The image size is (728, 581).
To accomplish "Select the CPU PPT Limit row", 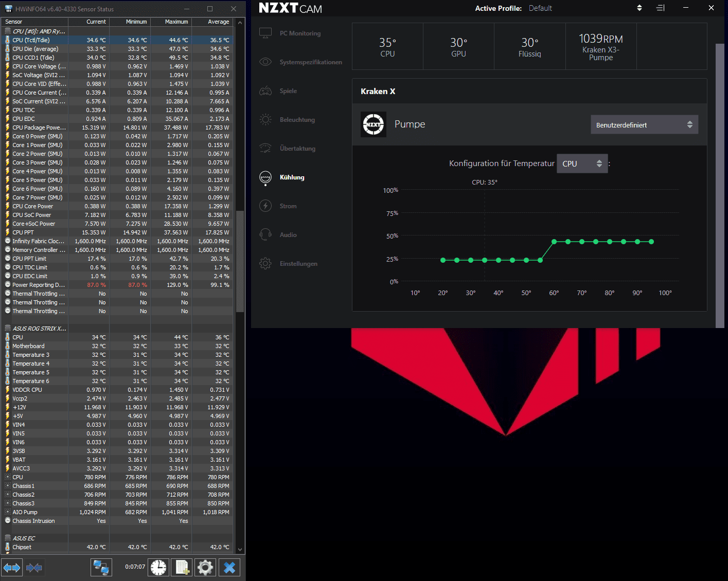I will [117, 259].
